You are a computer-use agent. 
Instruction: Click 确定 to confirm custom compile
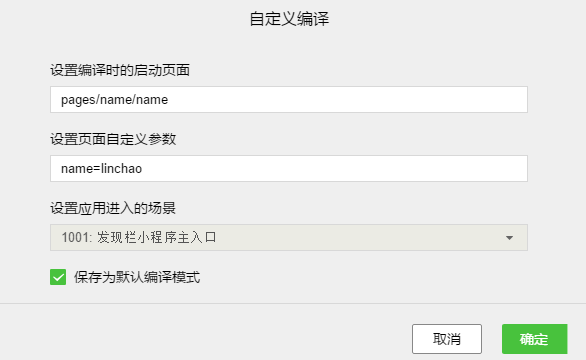click(534, 339)
